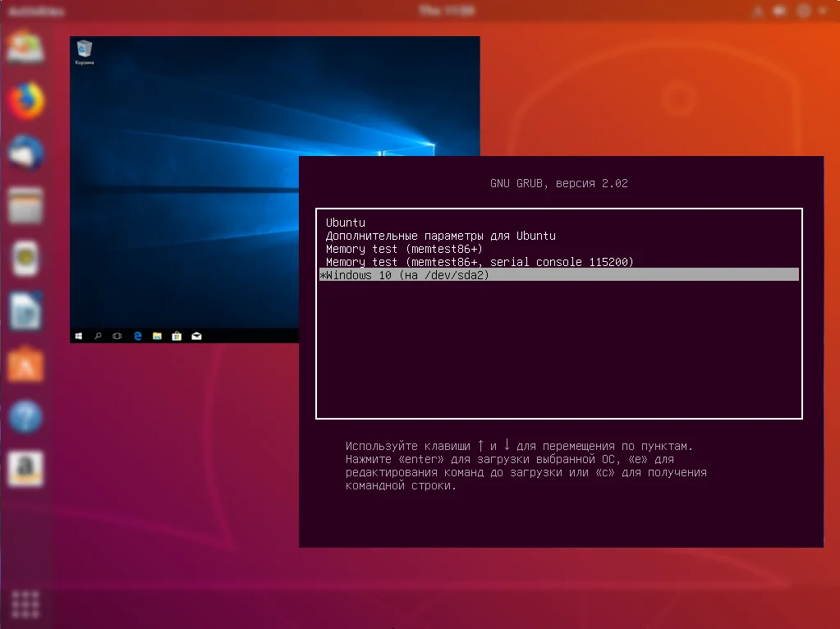Screen dimensions: 840x629
Task: Select Memory test serial console 115200 entry
Action: pyautogui.click(x=558, y=262)
